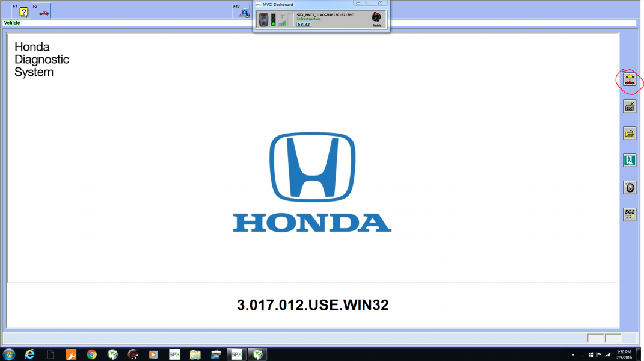Viewport: 644px width, 361px height.
Task: Click the Vehicle label under the toolbar
Action: (x=12, y=23)
